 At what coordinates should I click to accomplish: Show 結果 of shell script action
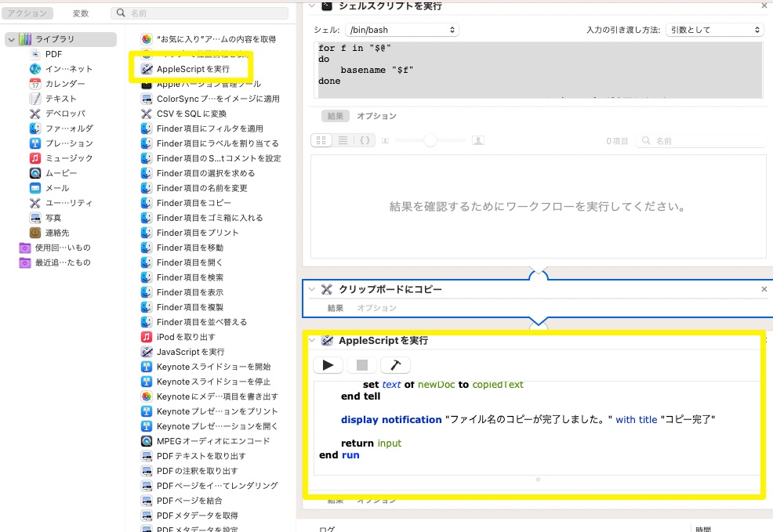tap(336, 116)
